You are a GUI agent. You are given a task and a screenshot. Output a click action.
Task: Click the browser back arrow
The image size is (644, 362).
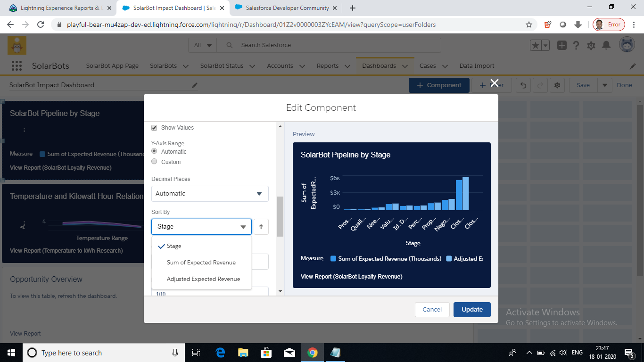pyautogui.click(x=10, y=25)
